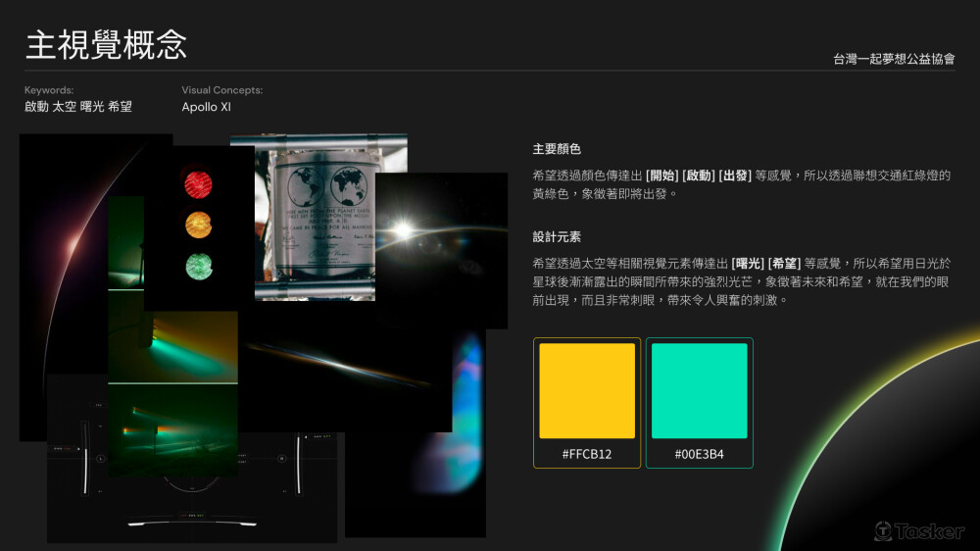Image resolution: width=980 pixels, height=551 pixels.
Task: Click the bright sun flare in the space photo
Action: [x=403, y=231]
